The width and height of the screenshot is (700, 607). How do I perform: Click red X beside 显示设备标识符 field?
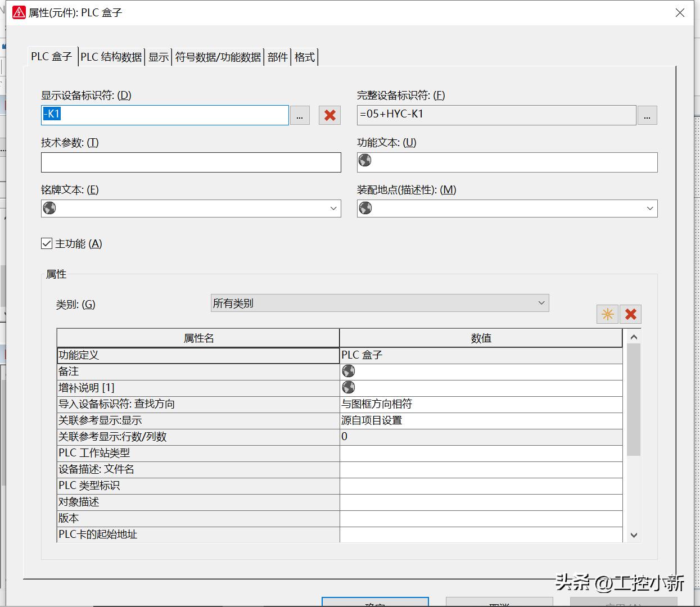329,115
